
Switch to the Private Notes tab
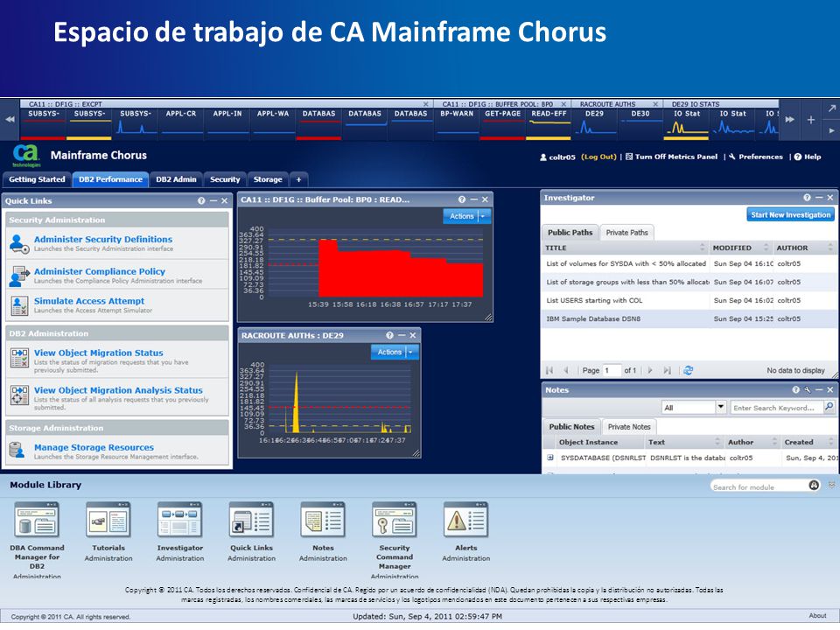pyautogui.click(x=629, y=427)
